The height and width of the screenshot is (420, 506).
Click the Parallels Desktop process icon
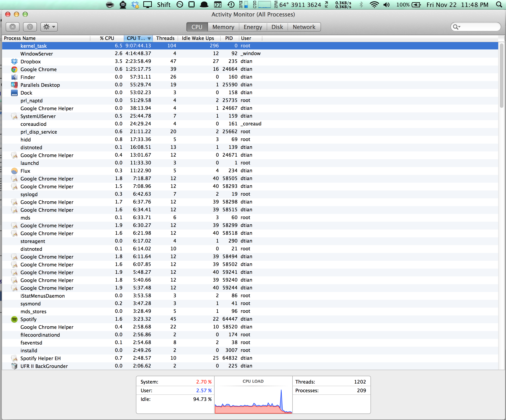15,85
